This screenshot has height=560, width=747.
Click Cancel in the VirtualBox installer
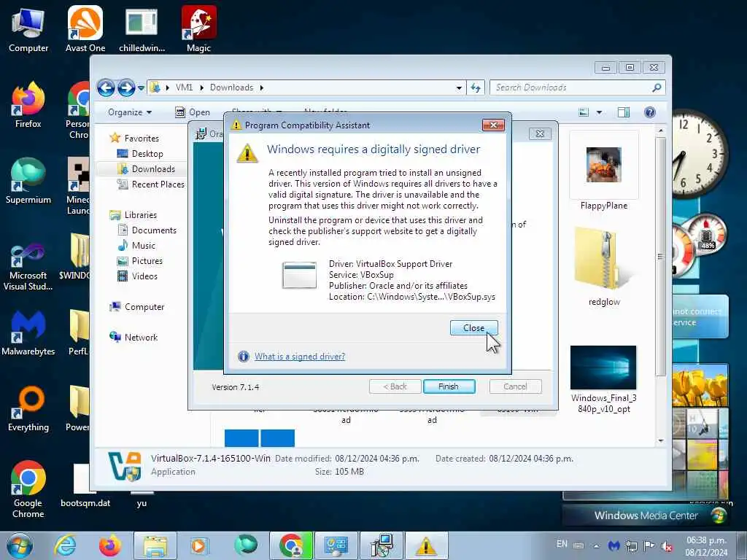click(515, 386)
